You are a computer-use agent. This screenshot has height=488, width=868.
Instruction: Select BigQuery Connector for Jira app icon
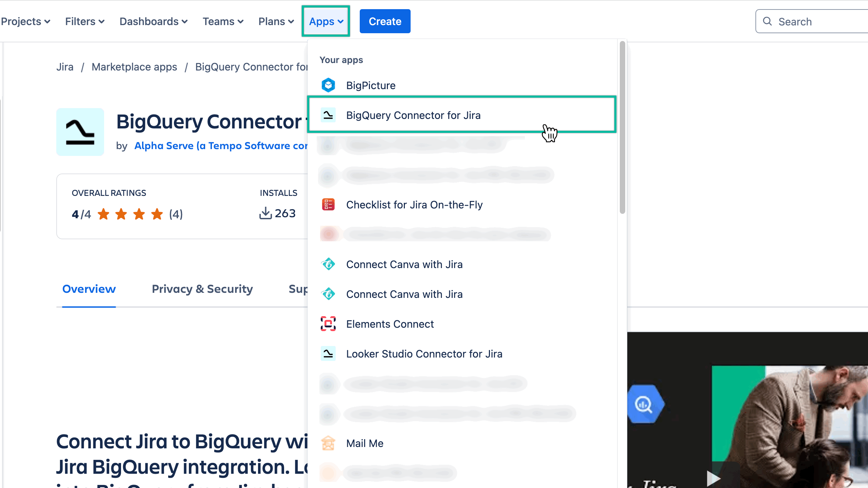(x=328, y=115)
